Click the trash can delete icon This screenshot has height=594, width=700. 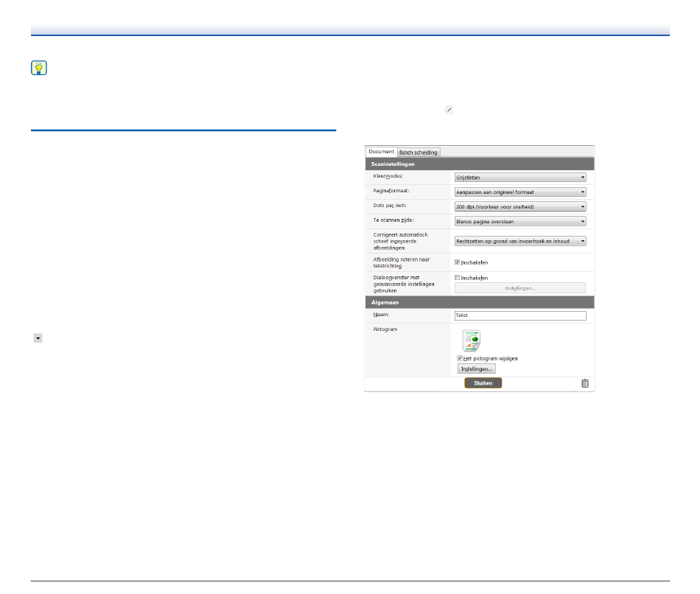tap(584, 383)
